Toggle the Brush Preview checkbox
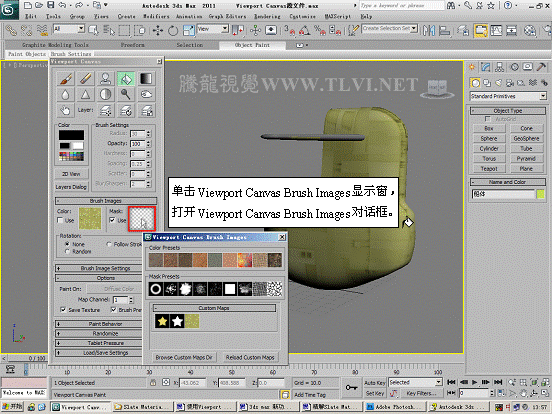Viewport: 552px width, 414px height. coord(113,310)
